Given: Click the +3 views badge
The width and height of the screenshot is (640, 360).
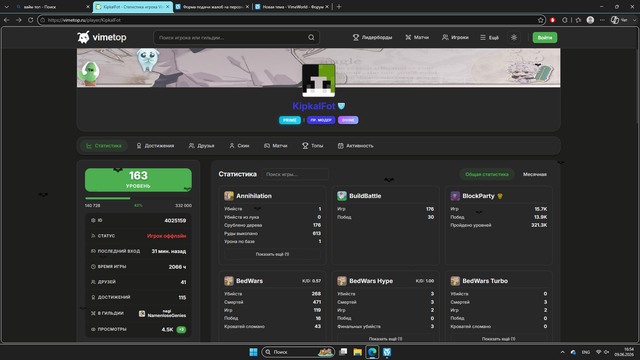Looking at the screenshot, I should click(x=181, y=329).
